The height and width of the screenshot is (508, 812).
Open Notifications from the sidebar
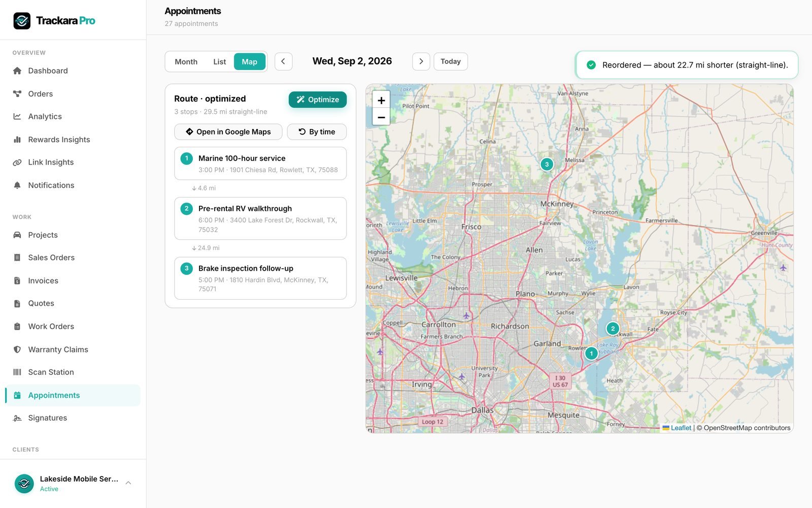(x=73, y=185)
